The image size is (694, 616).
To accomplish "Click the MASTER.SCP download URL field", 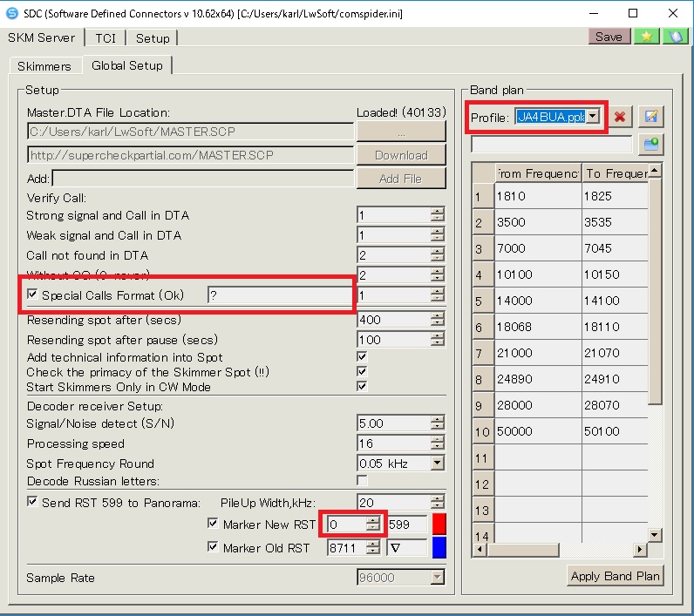I will tap(191, 155).
